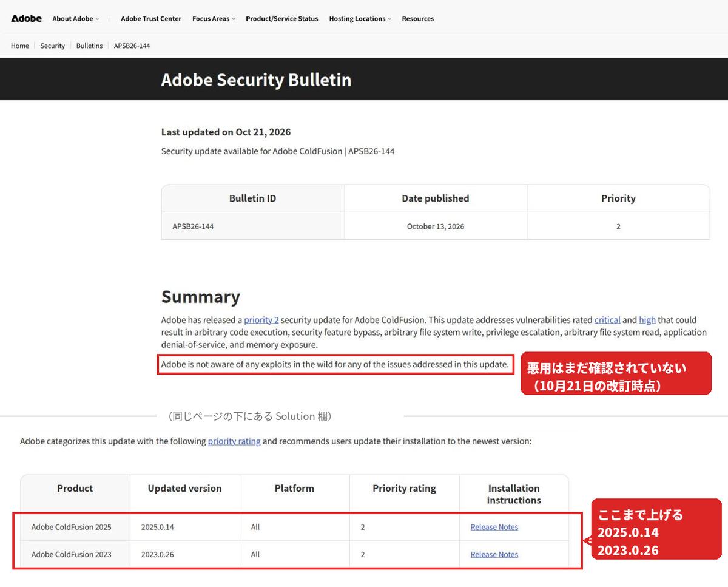Click the Adobe logo in header
This screenshot has width=728, height=587.
point(26,18)
